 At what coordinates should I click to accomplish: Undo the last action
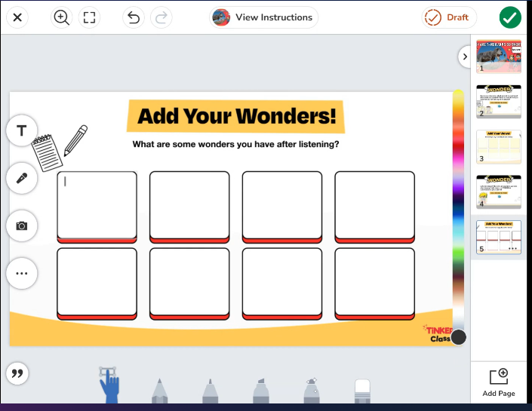coord(134,17)
